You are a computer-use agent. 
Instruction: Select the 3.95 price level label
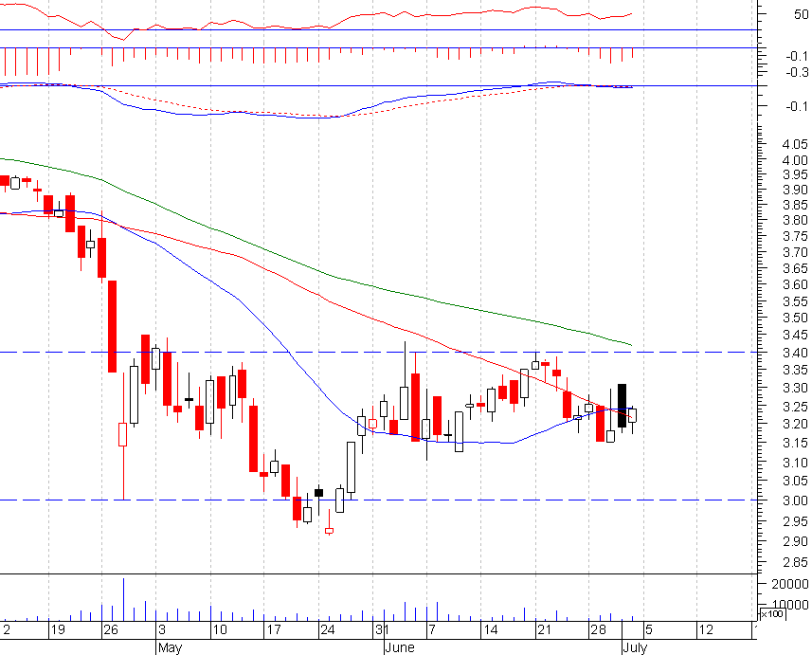click(795, 174)
